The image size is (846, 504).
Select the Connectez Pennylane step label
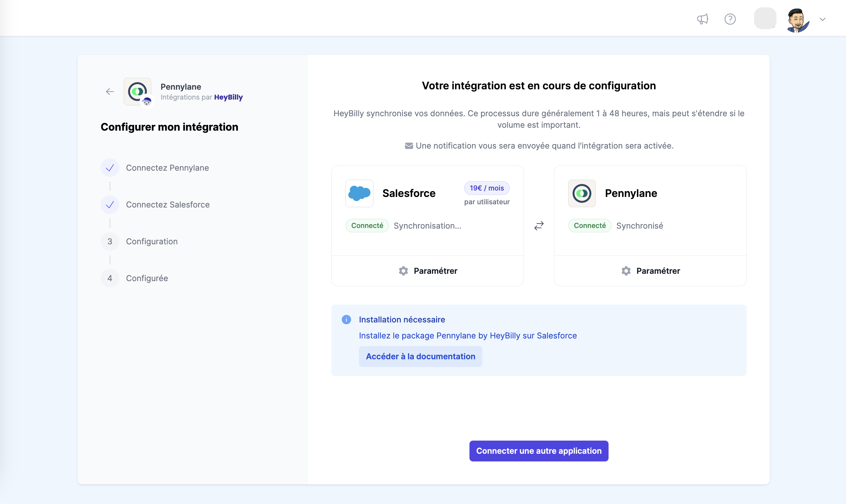click(x=168, y=168)
